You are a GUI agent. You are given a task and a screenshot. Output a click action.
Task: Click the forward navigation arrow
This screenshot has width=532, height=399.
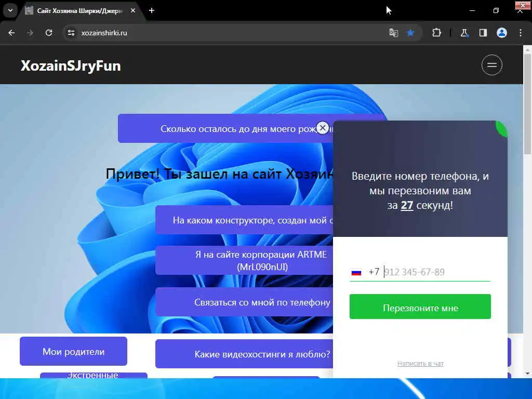(x=30, y=33)
